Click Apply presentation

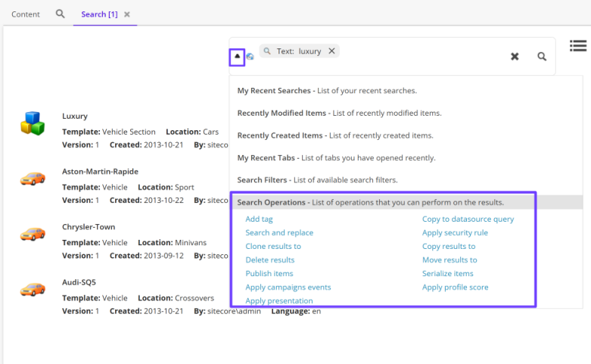pos(279,300)
